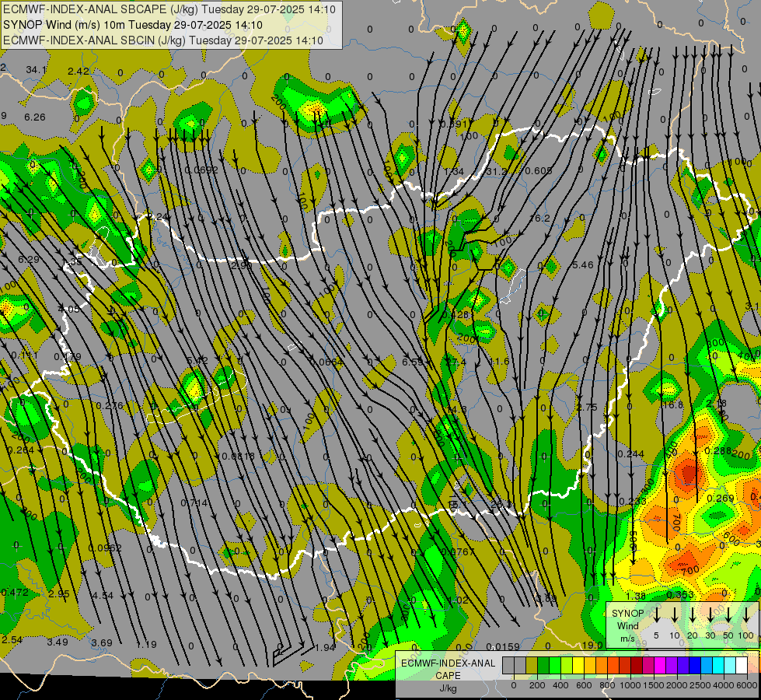Click the ECMWF-INDEX-ANAL CAPE legend label
761x700 pixels.
tap(448, 670)
